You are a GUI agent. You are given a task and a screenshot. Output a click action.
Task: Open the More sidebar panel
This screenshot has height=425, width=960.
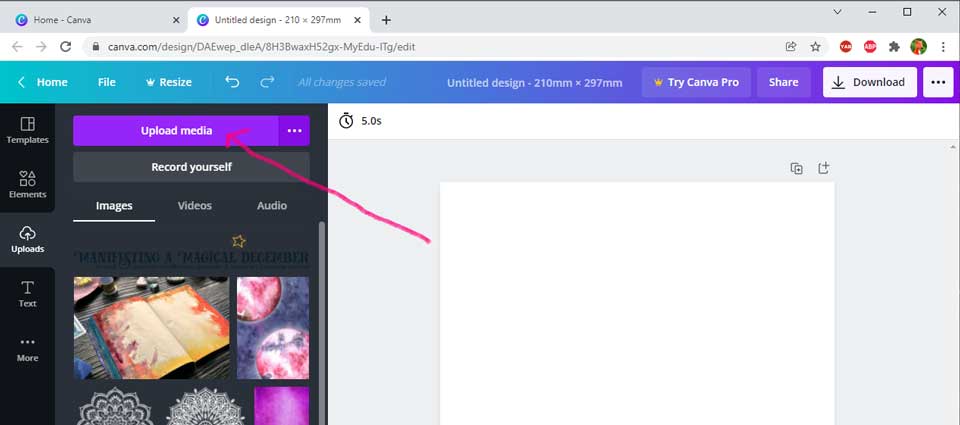coord(28,348)
